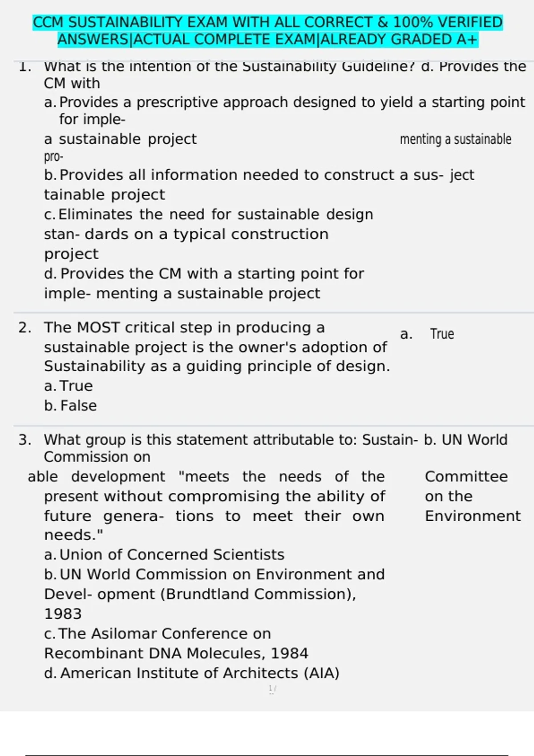Select option 'a. True' under question 2
The height and width of the screenshot is (756, 534).
[x=69, y=386]
